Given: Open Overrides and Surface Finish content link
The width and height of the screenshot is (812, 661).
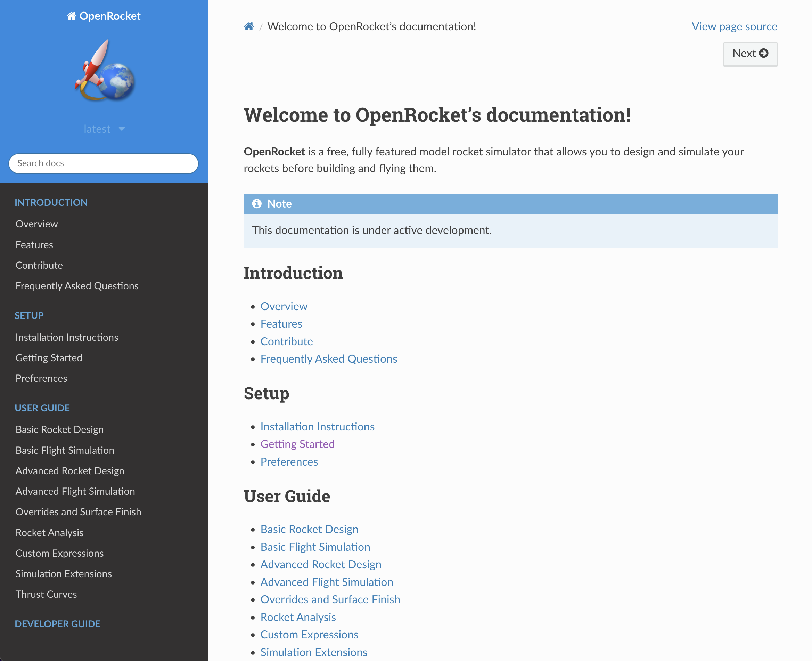Looking at the screenshot, I should [x=330, y=599].
